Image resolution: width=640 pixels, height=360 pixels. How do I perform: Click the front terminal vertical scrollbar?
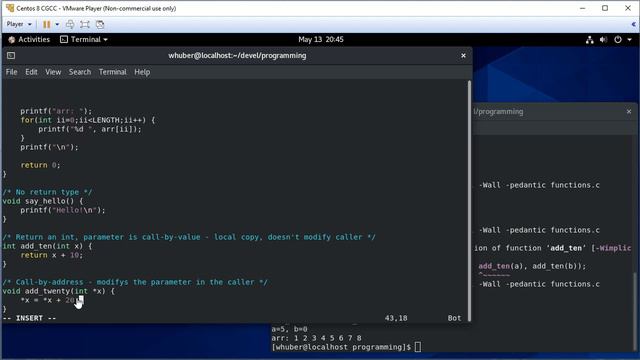point(469,200)
